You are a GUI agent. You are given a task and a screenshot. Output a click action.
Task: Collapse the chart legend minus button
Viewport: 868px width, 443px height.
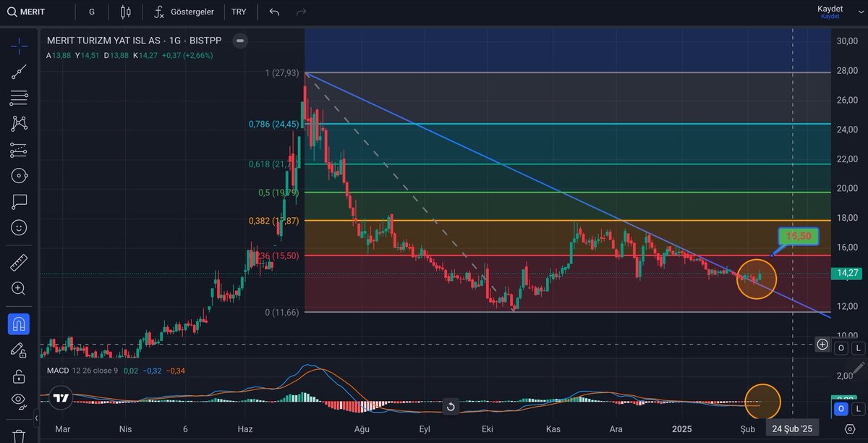coord(240,41)
